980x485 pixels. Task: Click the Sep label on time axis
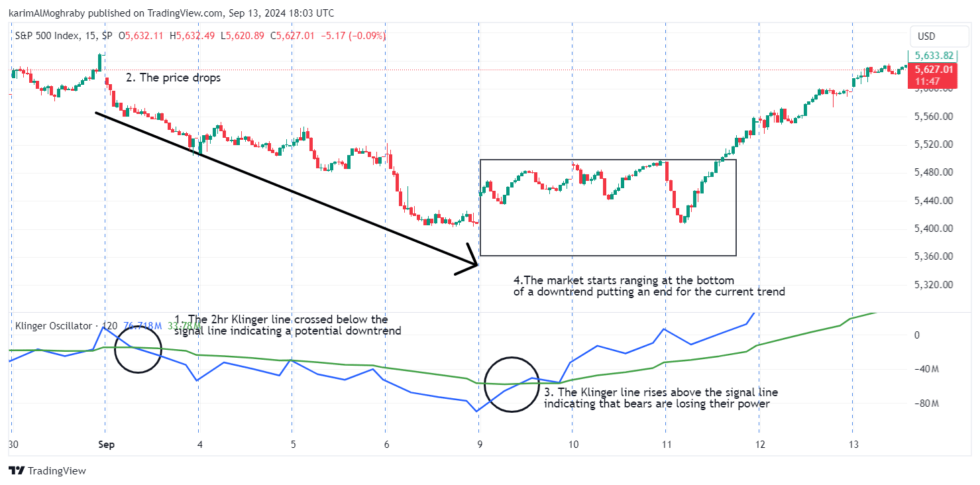click(x=105, y=445)
